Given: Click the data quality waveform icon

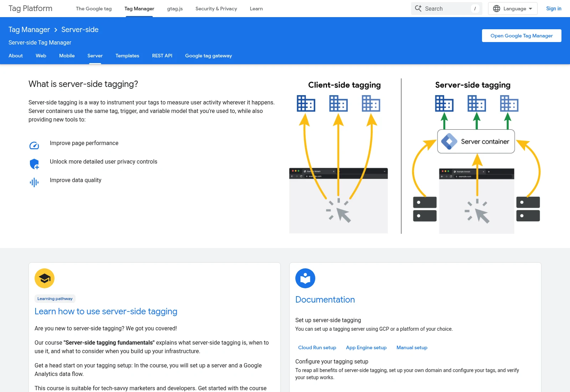Looking at the screenshot, I should [x=34, y=182].
